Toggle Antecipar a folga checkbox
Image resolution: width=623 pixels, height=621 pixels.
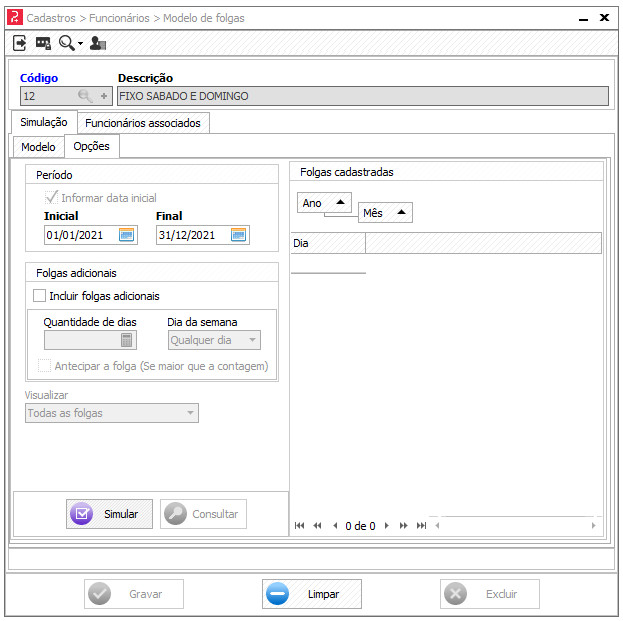44,366
